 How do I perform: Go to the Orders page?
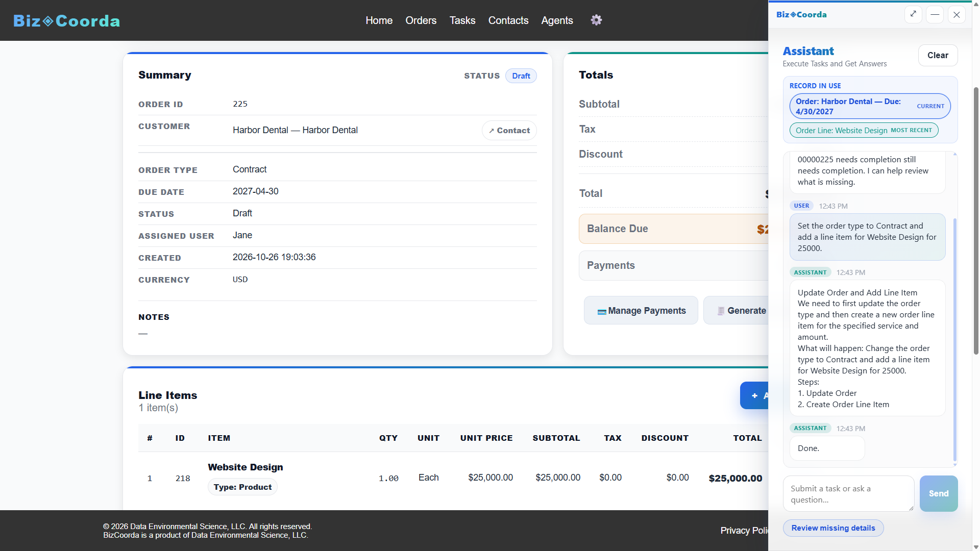click(421, 20)
